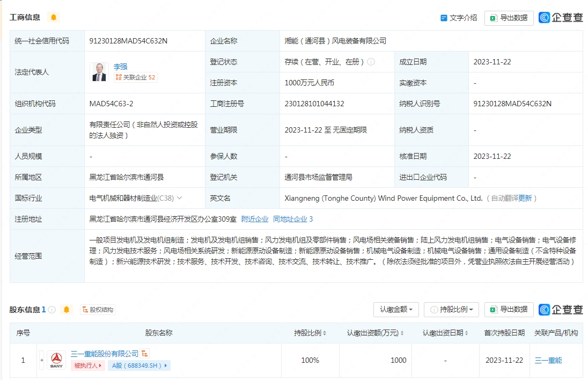
Task: Select 通河县市场监督管理局 registration authority
Action: pyautogui.click(x=318, y=177)
